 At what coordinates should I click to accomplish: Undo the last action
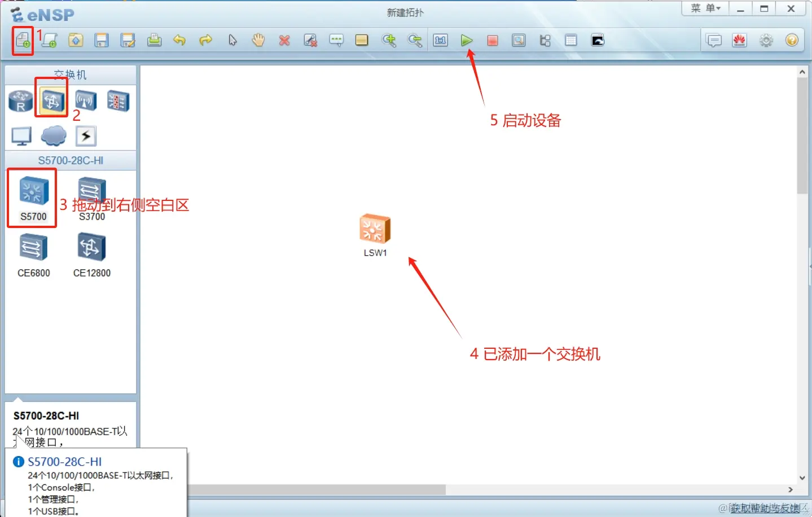(179, 40)
